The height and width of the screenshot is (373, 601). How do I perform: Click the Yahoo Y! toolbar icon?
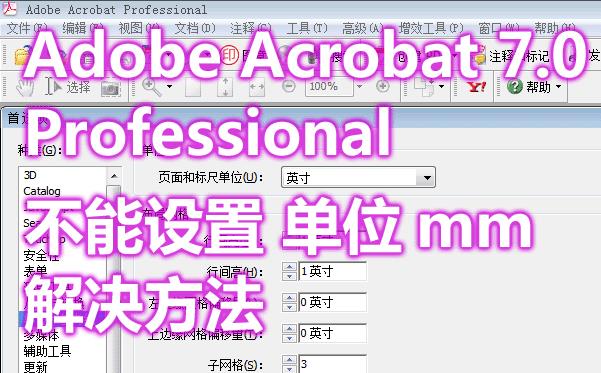[476, 87]
